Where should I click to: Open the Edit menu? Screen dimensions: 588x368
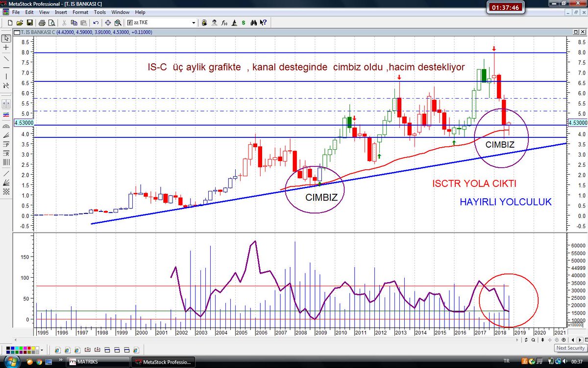29,12
